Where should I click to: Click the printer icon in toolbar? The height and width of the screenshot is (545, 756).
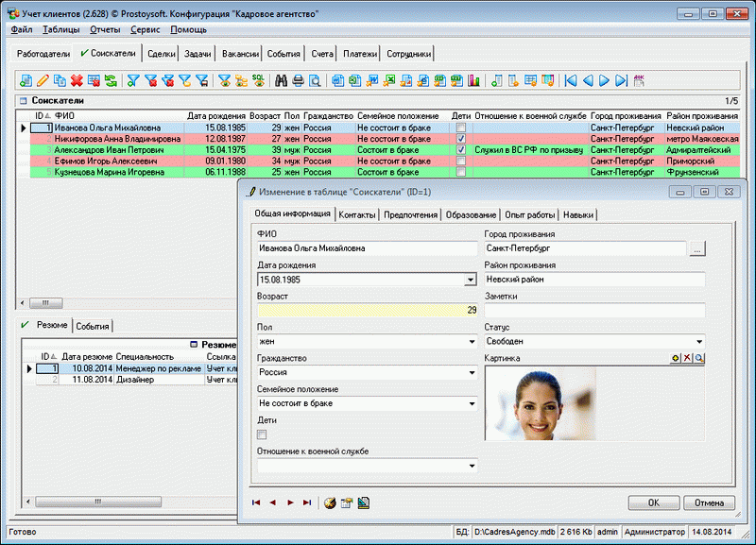point(297,80)
